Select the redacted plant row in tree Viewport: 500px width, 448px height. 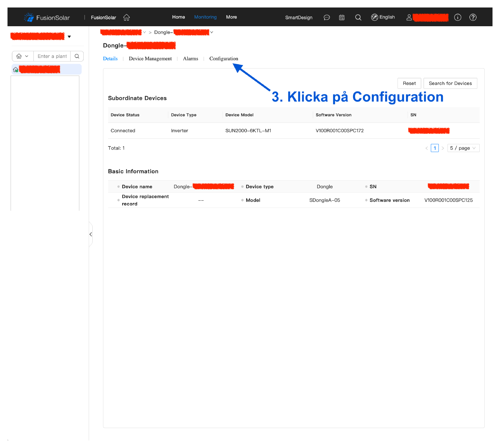click(47, 69)
